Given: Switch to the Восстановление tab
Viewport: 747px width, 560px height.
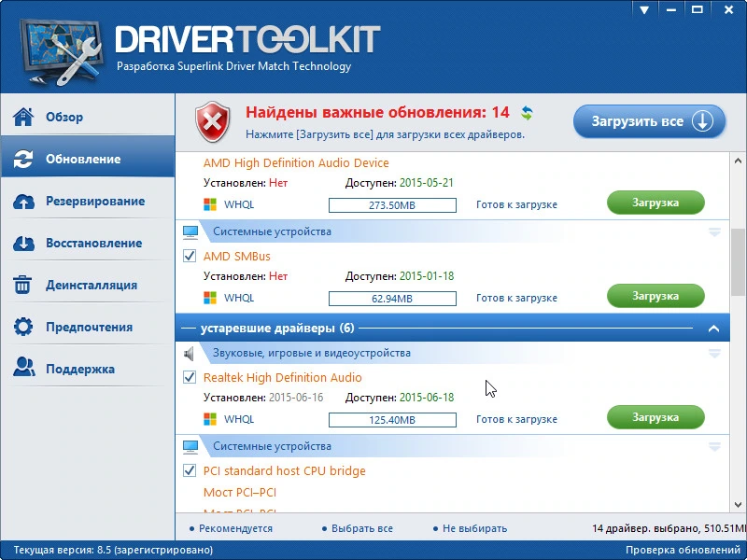Looking at the screenshot, I should coord(88,244).
